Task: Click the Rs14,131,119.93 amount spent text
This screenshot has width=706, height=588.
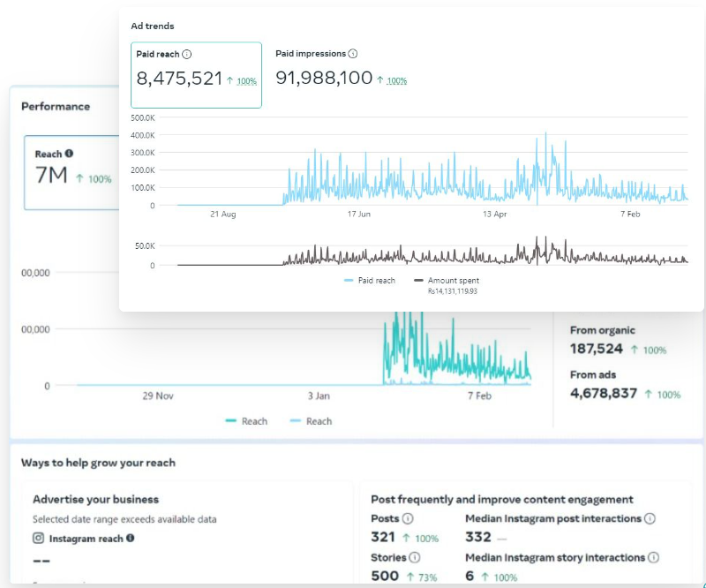Action: click(x=453, y=291)
